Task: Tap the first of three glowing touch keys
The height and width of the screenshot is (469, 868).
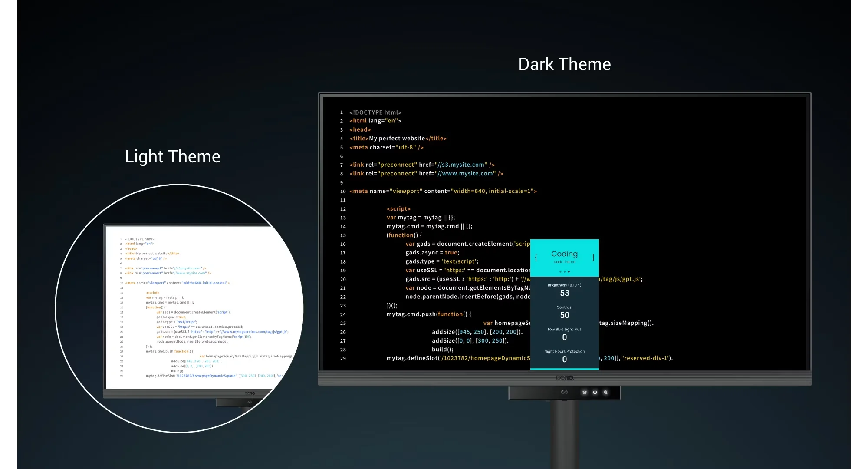Action: [x=585, y=392]
